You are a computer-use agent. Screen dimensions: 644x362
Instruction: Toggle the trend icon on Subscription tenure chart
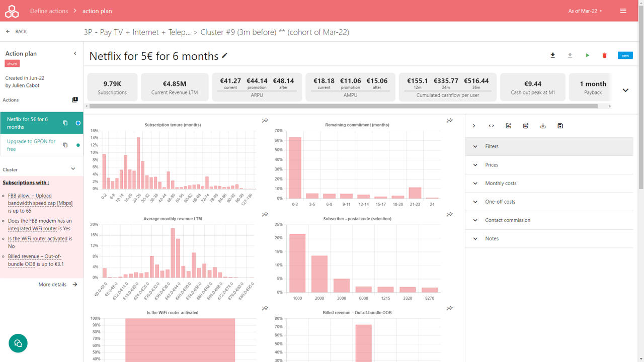(265, 121)
